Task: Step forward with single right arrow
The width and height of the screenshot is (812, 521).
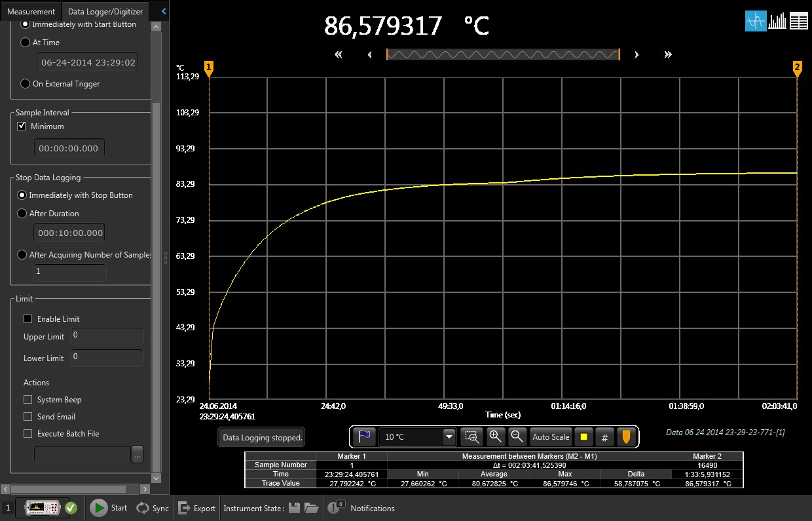Action: pos(637,54)
